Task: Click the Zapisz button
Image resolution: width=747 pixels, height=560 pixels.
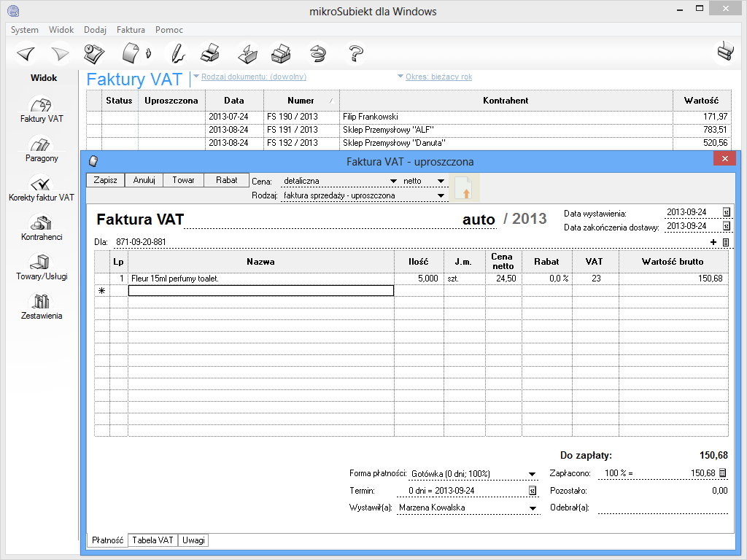Action: pyautogui.click(x=106, y=180)
